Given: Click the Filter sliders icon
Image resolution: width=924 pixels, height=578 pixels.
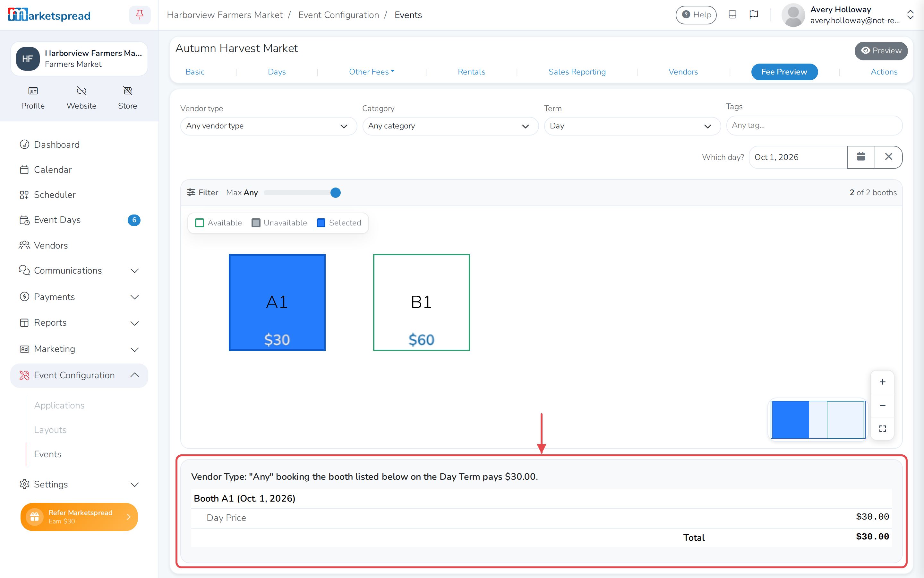Looking at the screenshot, I should pyautogui.click(x=191, y=192).
